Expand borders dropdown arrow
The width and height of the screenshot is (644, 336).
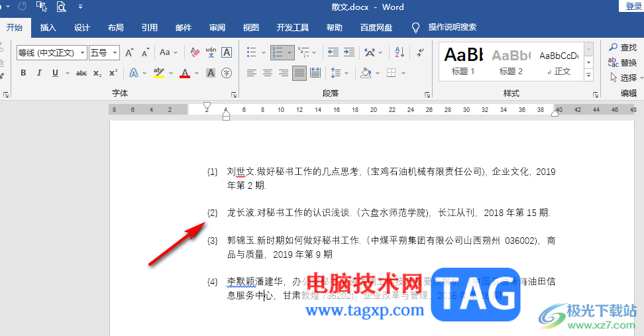pos(403,73)
